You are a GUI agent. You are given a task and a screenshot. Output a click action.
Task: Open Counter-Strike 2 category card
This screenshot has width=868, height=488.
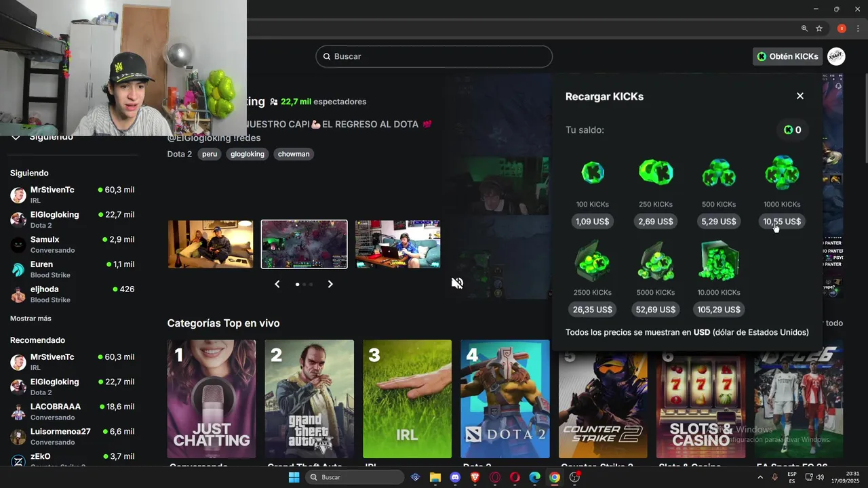pos(603,405)
